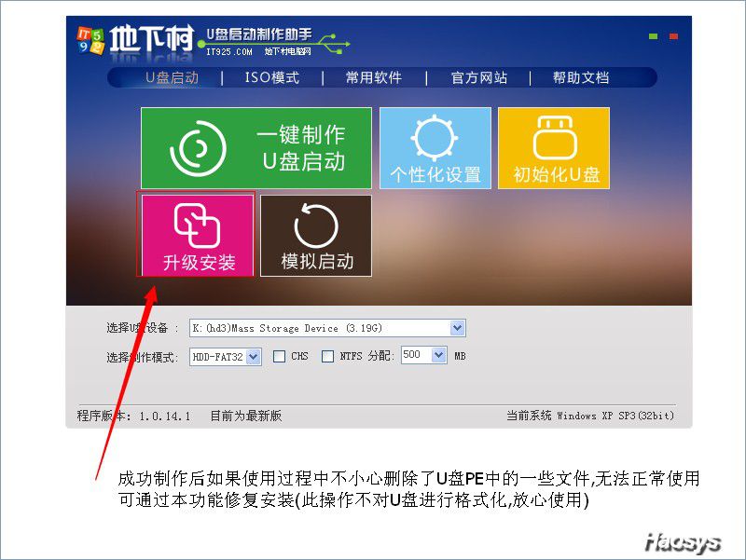Open the 个性化设置 tile
Screen dimensions: 746x560
click(435, 148)
